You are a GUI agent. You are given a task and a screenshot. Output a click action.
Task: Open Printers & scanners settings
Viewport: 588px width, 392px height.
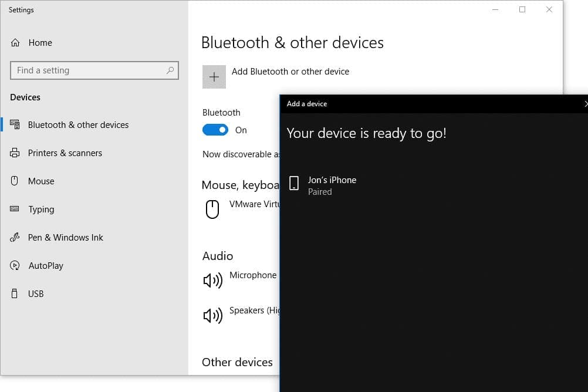pos(94,153)
